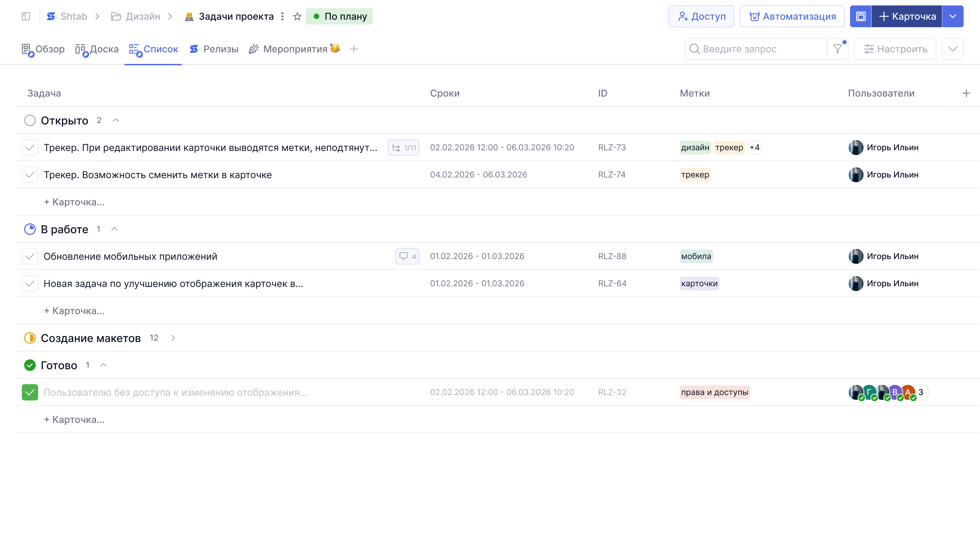Image resolution: width=980 pixels, height=546 pixels.
Task: Click the view mode icon beside Карточка
Action: tap(861, 16)
